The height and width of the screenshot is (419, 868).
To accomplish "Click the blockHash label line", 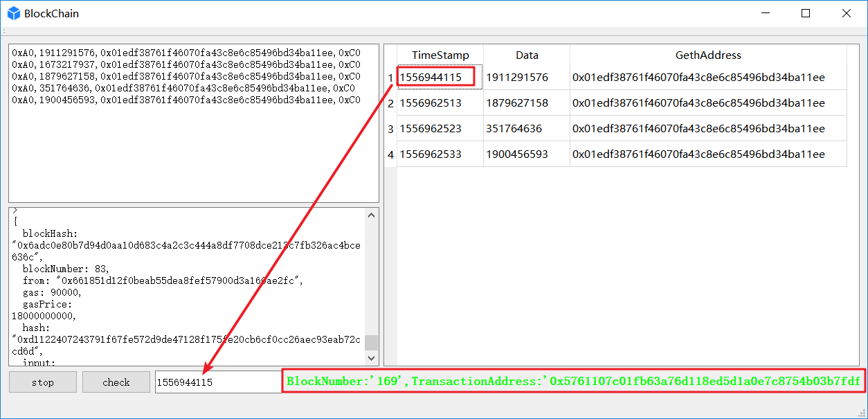I will click(x=50, y=233).
